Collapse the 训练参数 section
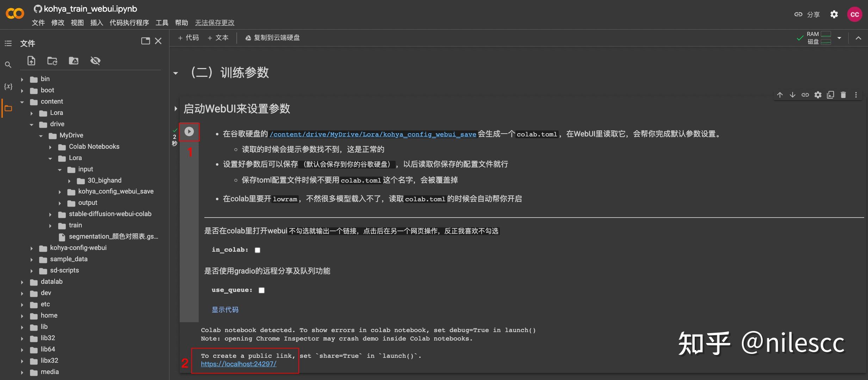 coord(175,73)
